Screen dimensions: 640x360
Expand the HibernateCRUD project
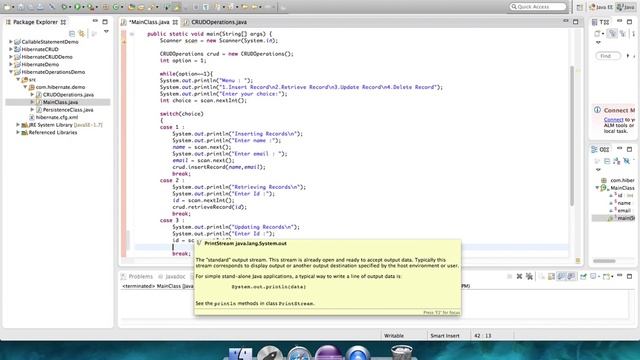click(11, 49)
